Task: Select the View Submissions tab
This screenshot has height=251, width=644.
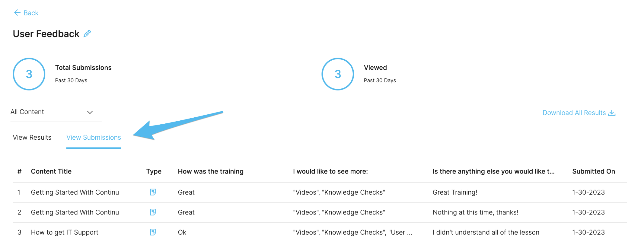Action: [x=94, y=138]
